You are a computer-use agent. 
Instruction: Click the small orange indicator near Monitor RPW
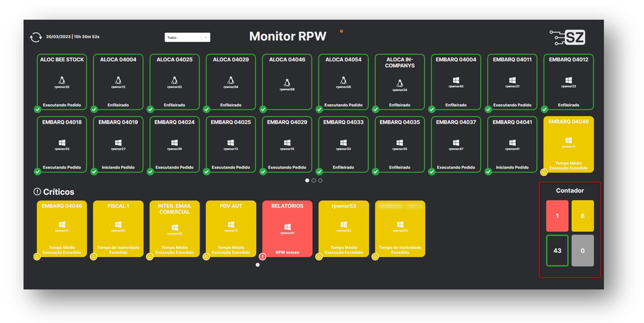tap(341, 31)
